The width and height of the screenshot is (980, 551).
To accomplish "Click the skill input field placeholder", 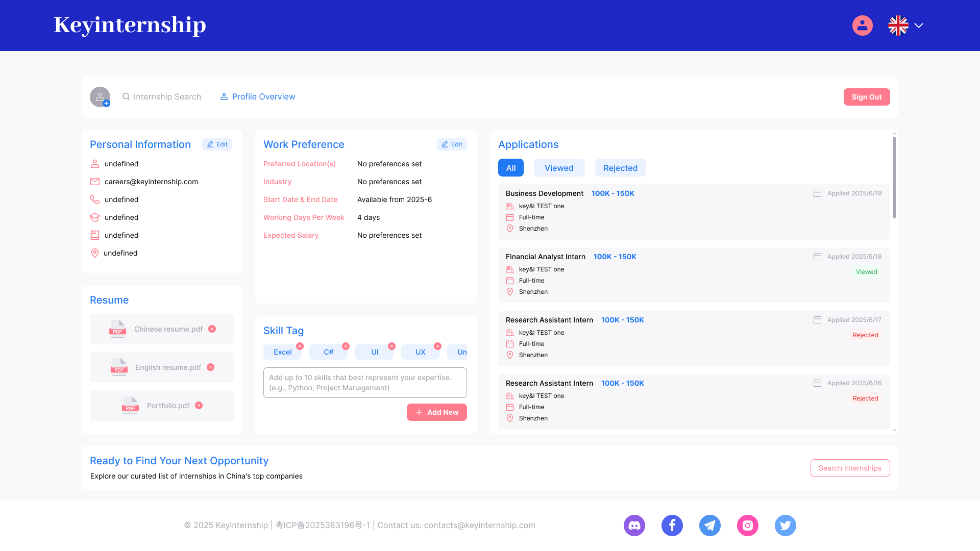I will tap(365, 383).
